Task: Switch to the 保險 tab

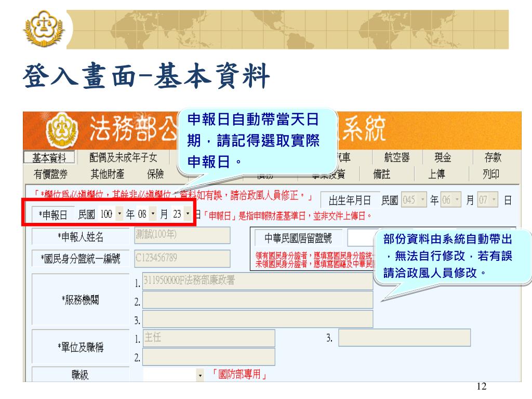Action: pos(155,174)
